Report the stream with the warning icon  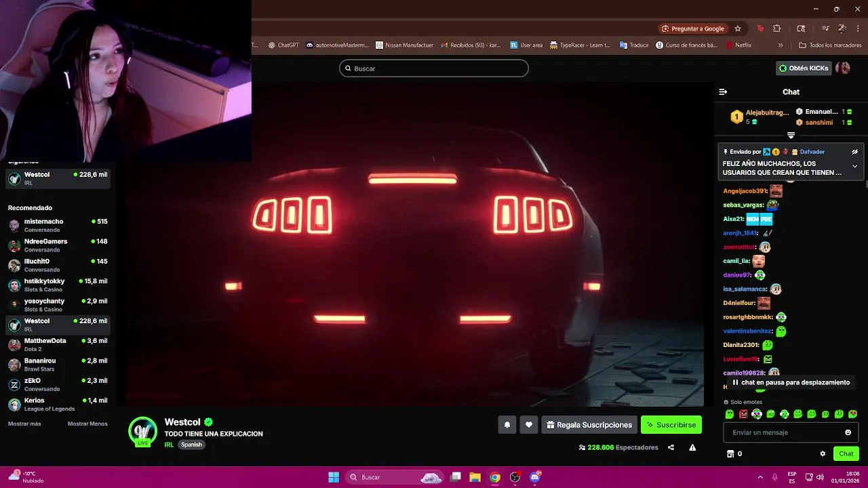692,447
